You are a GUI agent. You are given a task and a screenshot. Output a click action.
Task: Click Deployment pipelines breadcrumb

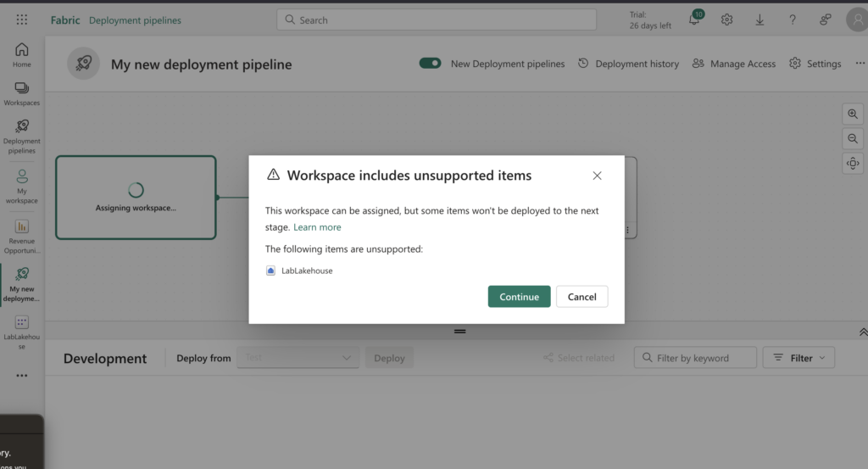coord(135,20)
